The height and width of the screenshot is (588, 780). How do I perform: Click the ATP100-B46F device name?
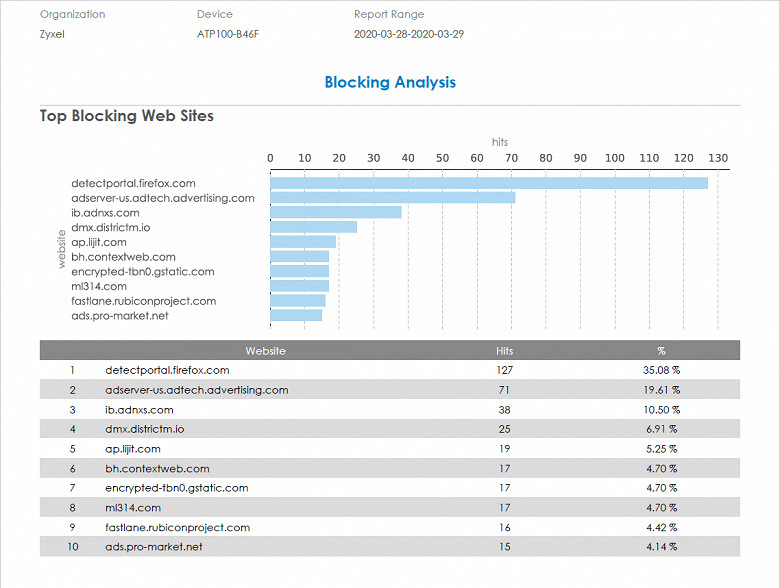tap(228, 34)
